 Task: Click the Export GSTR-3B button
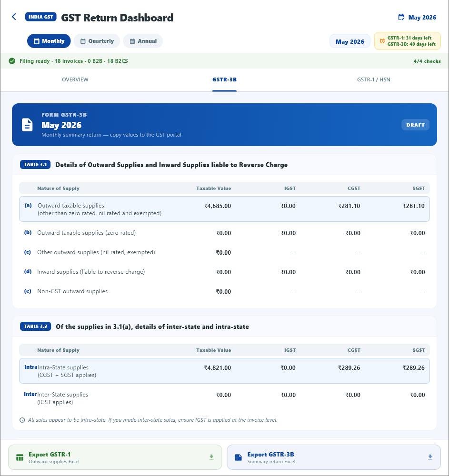[334, 457]
